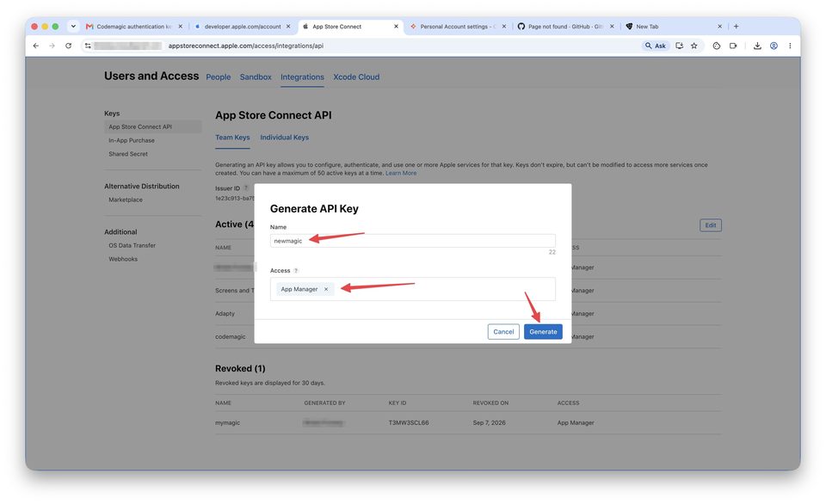This screenshot has width=826, height=504.
Task: Close the Codemagic authentication tab
Action: [x=180, y=27]
